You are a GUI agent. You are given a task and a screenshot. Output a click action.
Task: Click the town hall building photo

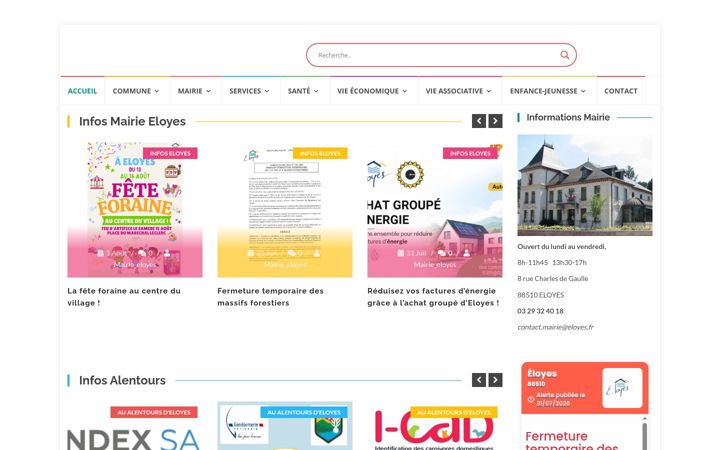pyautogui.click(x=585, y=185)
